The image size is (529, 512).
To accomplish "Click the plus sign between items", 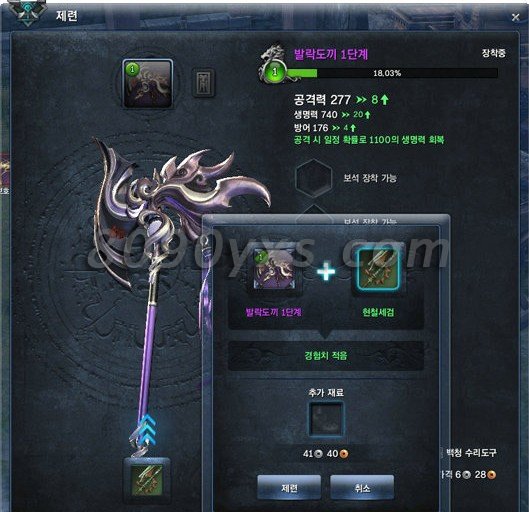I will click(326, 270).
